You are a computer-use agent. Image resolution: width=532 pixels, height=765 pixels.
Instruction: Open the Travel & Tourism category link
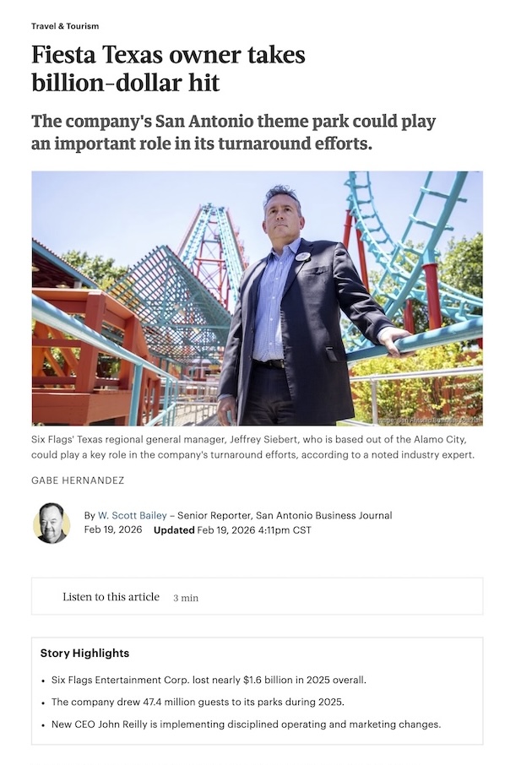[65, 26]
